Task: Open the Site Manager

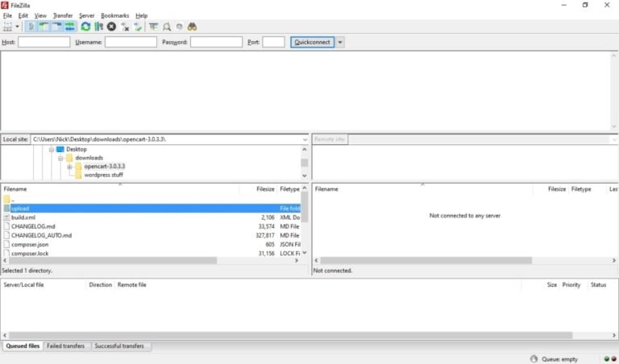Action: [7, 27]
